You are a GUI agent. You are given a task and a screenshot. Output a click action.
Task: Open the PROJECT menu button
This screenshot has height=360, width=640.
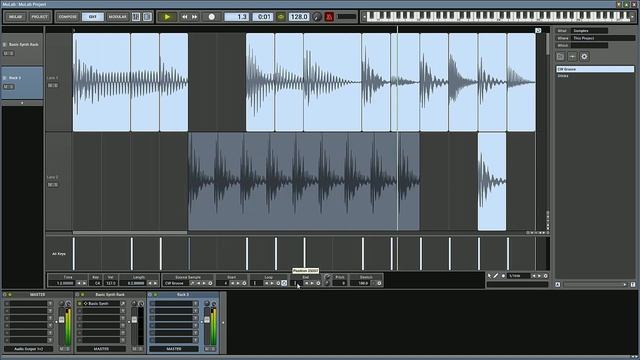[x=40, y=17]
